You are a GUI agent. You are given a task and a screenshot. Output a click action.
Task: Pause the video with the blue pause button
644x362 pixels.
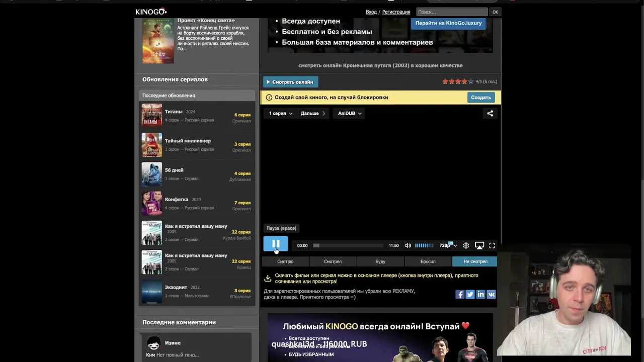[276, 244]
